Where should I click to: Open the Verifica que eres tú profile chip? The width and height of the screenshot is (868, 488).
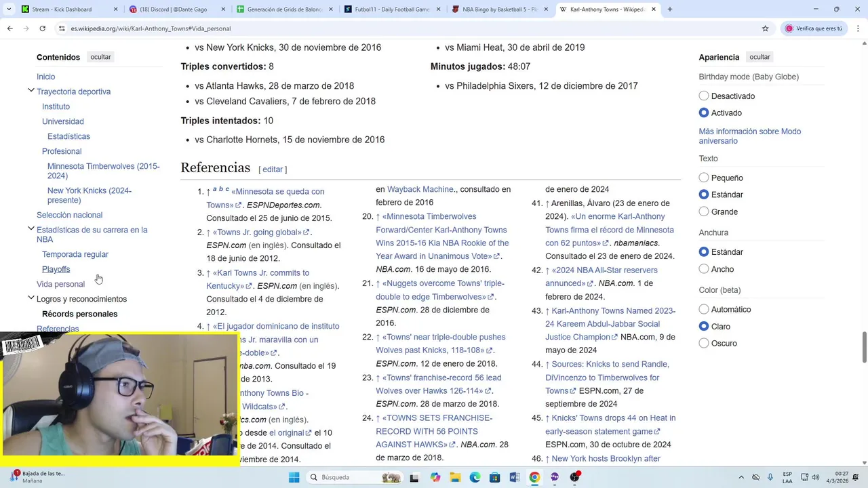[x=814, y=28]
